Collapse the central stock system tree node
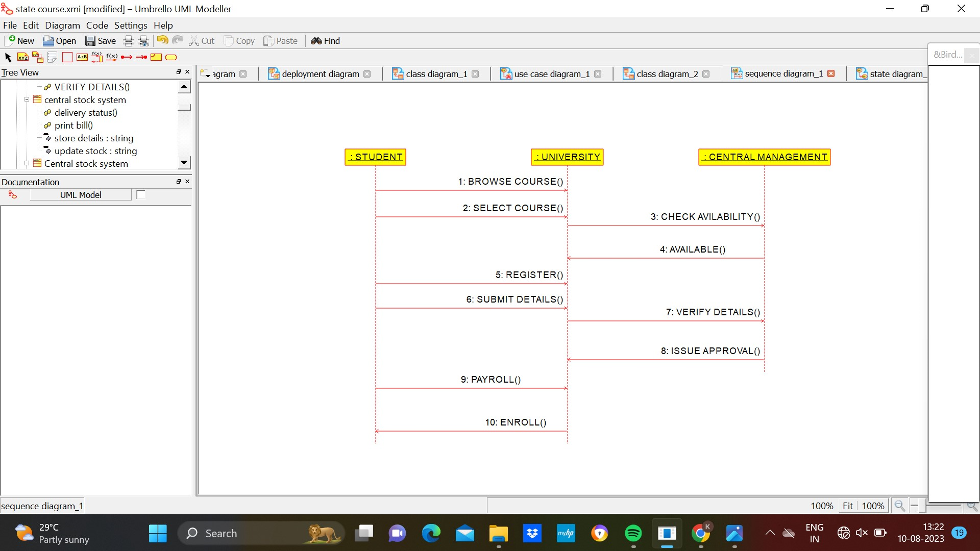 point(27,99)
